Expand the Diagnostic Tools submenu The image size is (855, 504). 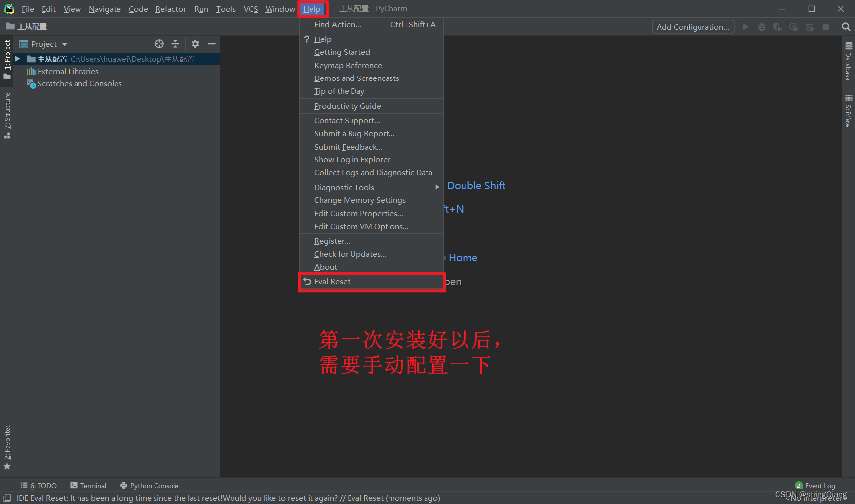(371, 187)
